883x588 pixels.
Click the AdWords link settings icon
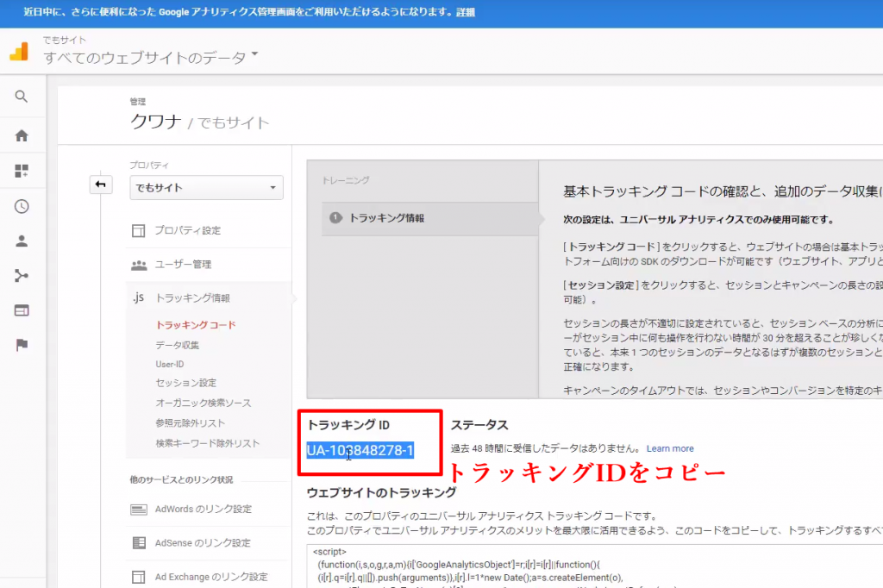point(139,510)
